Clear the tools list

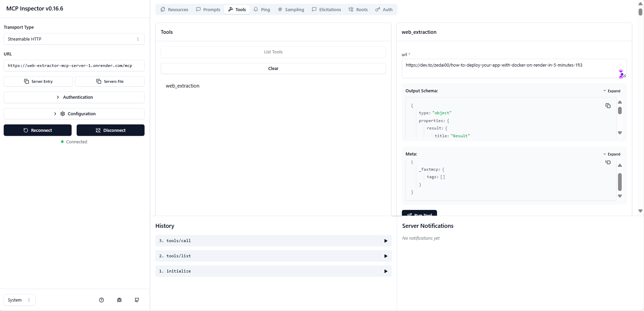[x=273, y=68]
